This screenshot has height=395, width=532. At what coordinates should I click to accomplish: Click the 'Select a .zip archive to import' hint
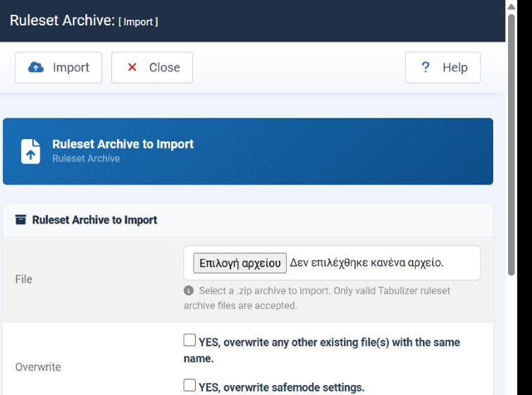[317, 298]
